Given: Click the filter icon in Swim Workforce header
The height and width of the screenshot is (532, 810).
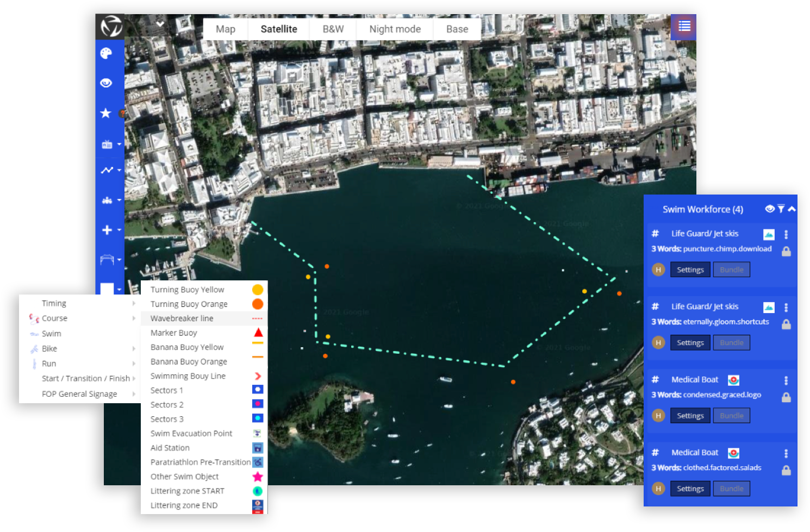Looking at the screenshot, I should [781, 209].
